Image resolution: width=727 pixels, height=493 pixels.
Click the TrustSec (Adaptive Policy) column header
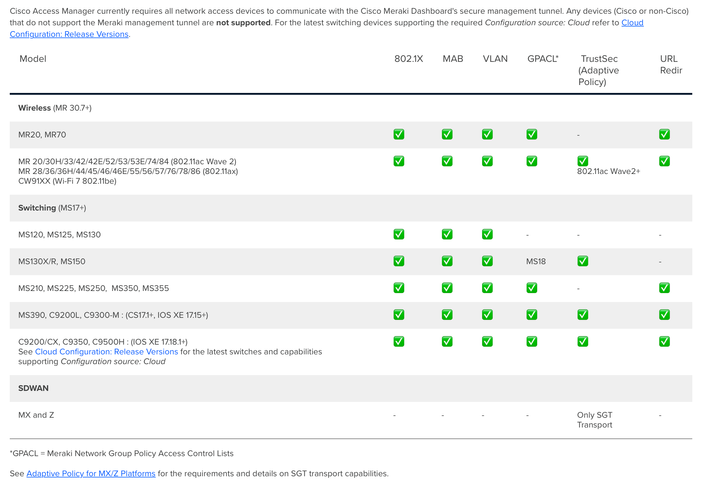[599, 70]
